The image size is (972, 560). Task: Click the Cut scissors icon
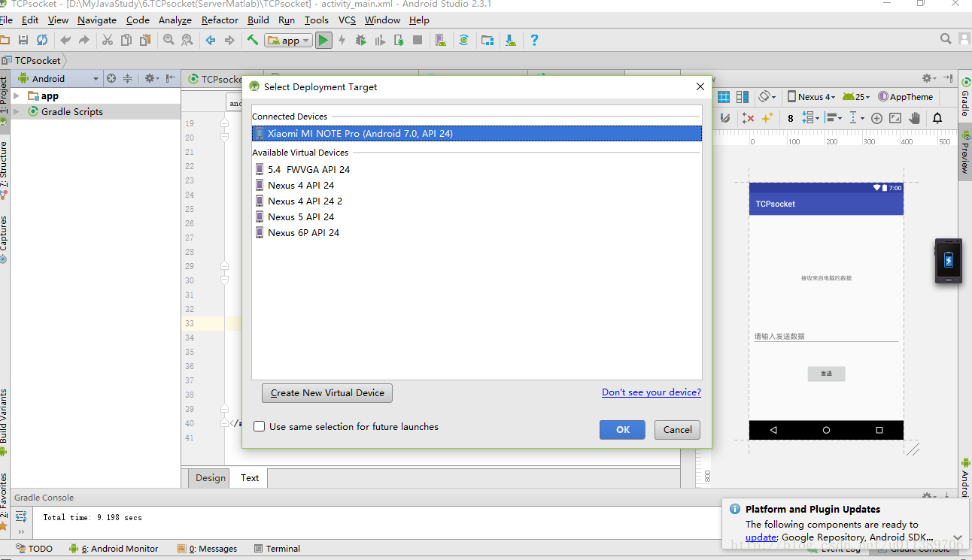coord(107,40)
